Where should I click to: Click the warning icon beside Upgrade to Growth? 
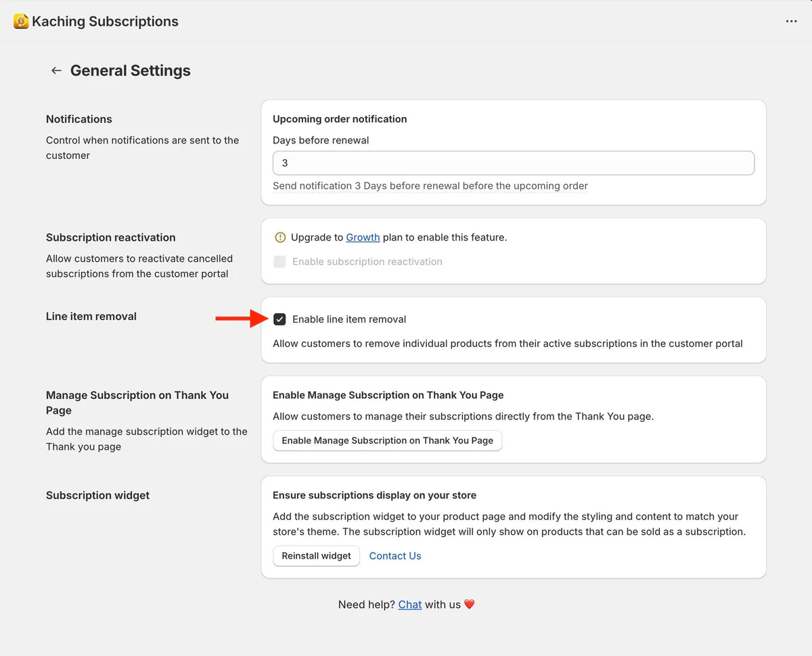pyautogui.click(x=280, y=237)
